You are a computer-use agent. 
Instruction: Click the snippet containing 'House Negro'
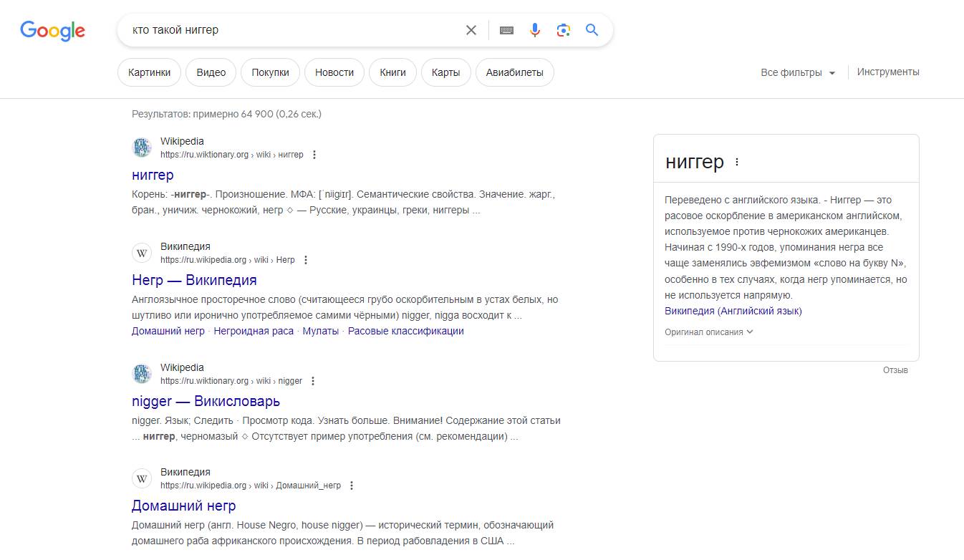(343, 533)
